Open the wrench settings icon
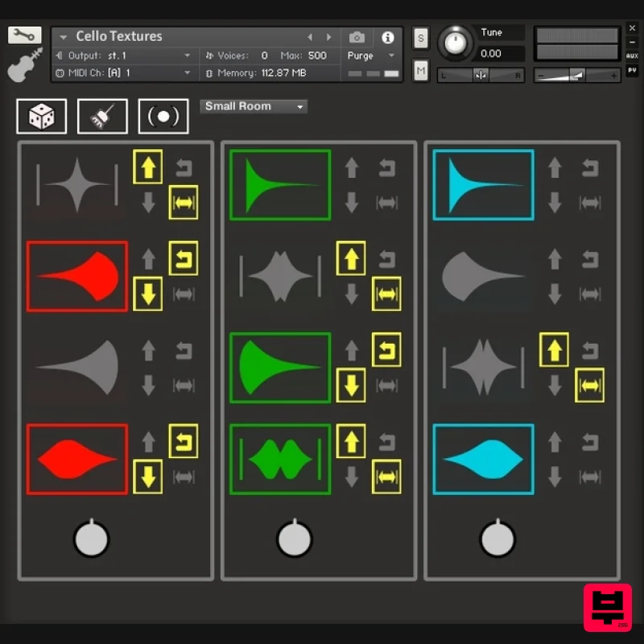Screen dimensions: 644x644 [x=25, y=35]
